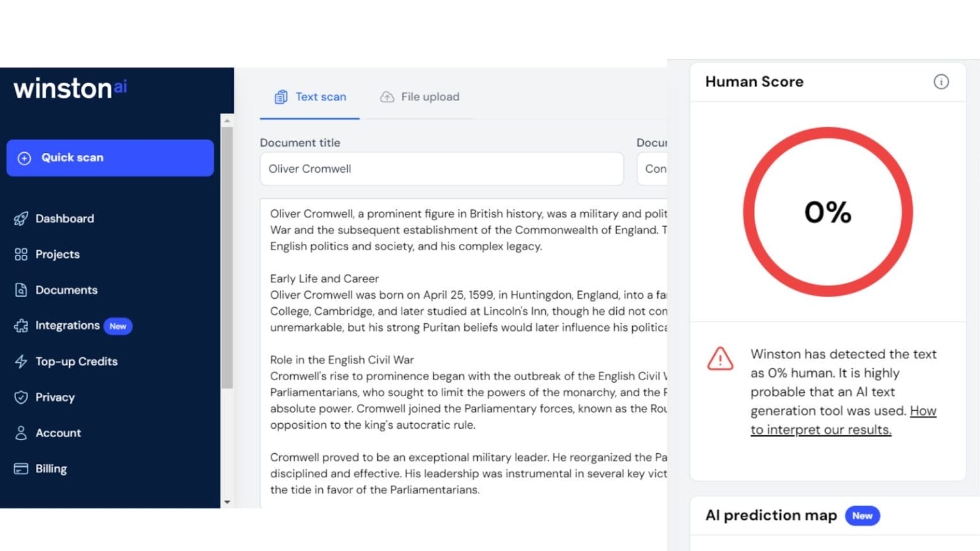
Task: Click the Human Score info icon
Action: [x=941, y=81]
